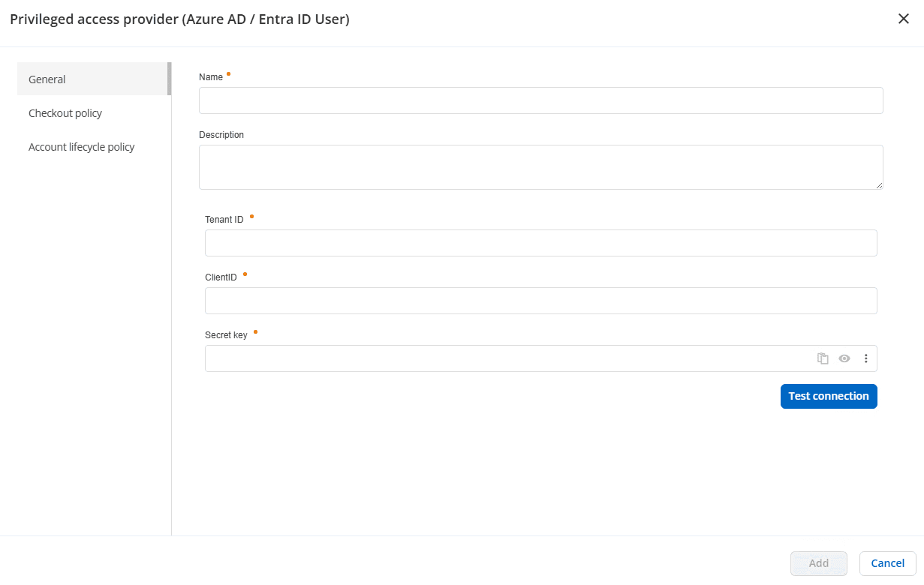
Task: Click the Test connection button
Action: click(x=829, y=396)
